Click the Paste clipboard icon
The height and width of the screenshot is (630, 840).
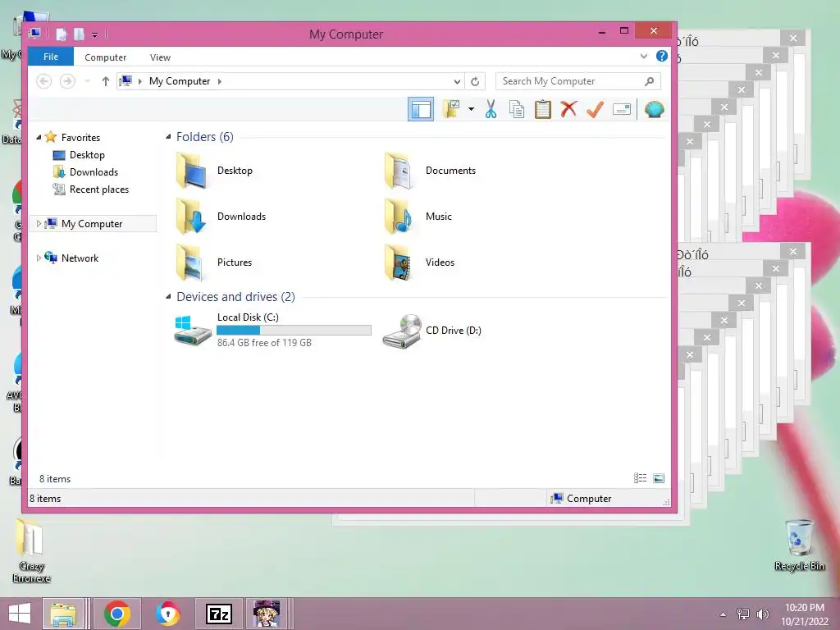pyautogui.click(x=543, y=109)
